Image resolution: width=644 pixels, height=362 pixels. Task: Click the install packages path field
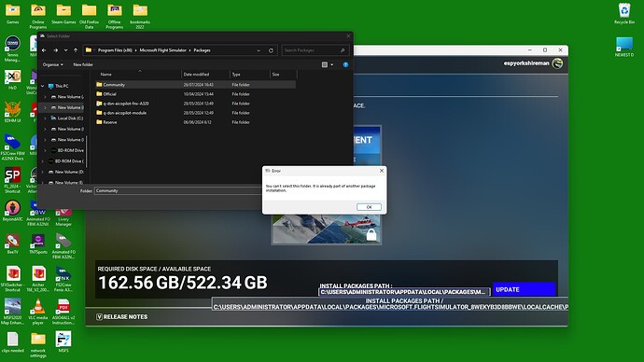pyautogui.click(x=404, y=292)
